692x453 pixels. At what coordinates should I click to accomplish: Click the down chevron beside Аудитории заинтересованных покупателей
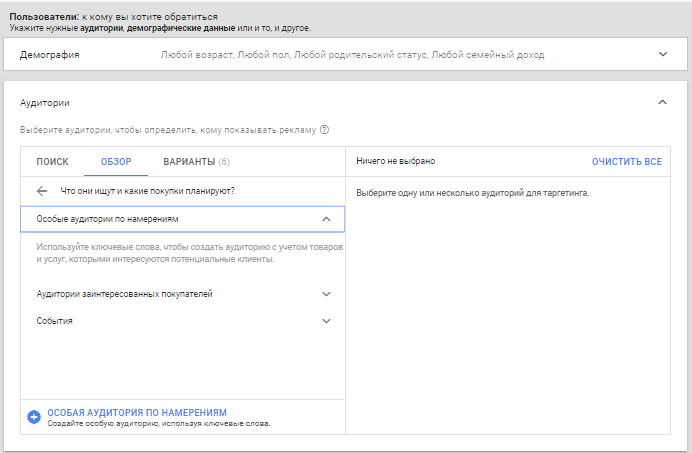[326, 294]
